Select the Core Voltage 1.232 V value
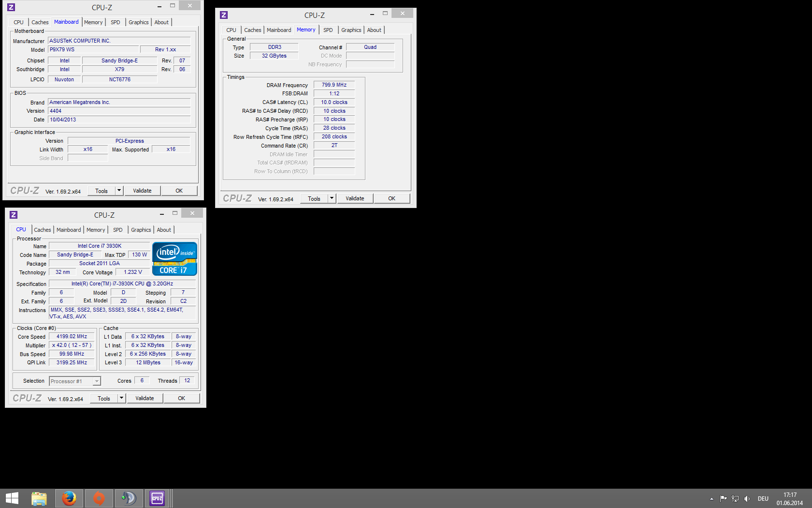 point(132,272)
